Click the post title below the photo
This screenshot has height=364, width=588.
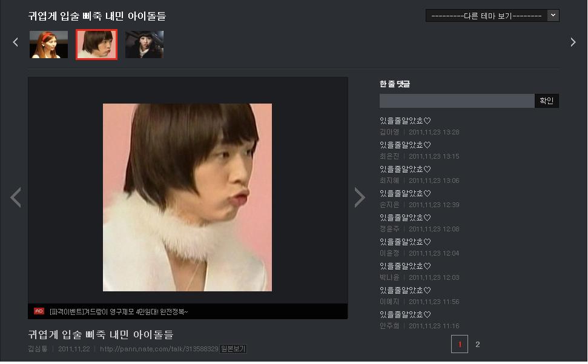101,334
